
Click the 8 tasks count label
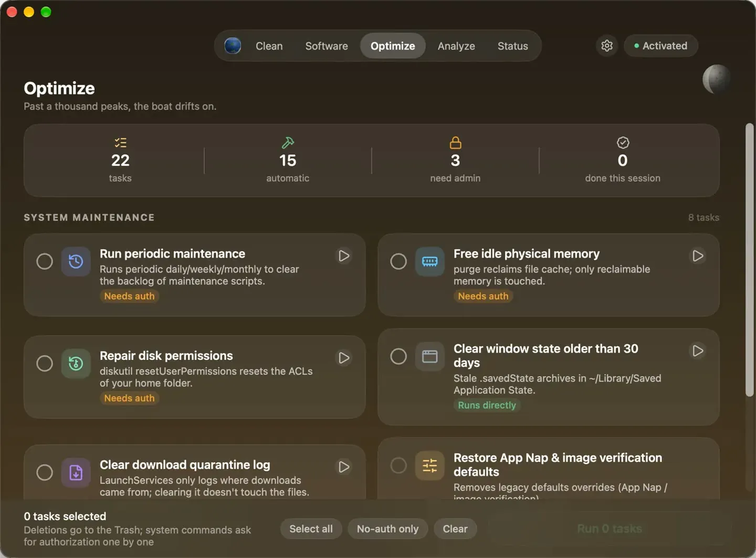point(703,218)
